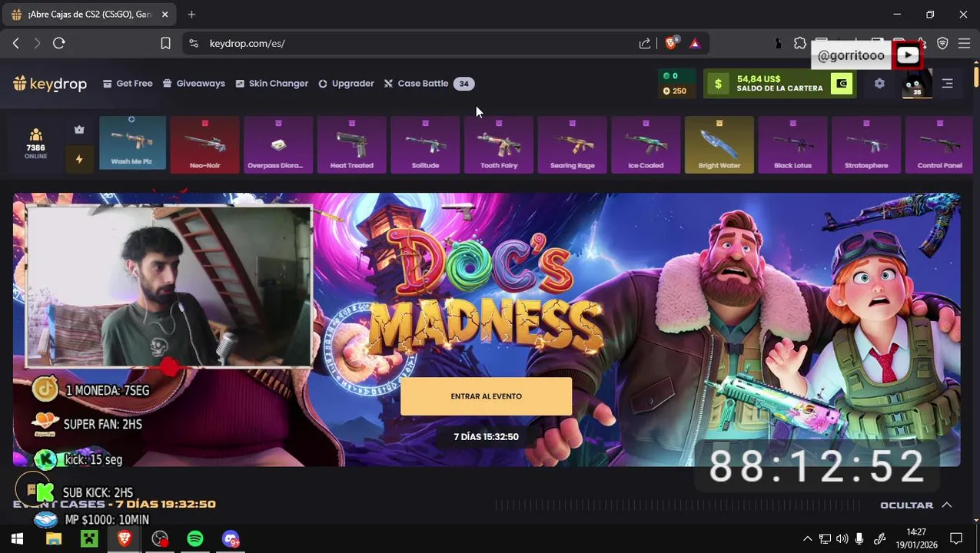Screen dimensions: 980x553
Task: Bookmark this page with the bookmark icon
Action: [165, 44]
